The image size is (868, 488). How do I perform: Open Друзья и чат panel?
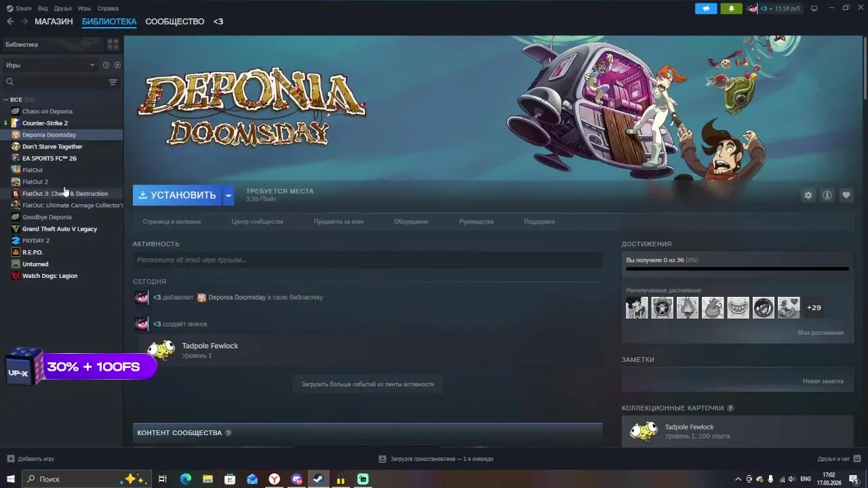[839, 459]
